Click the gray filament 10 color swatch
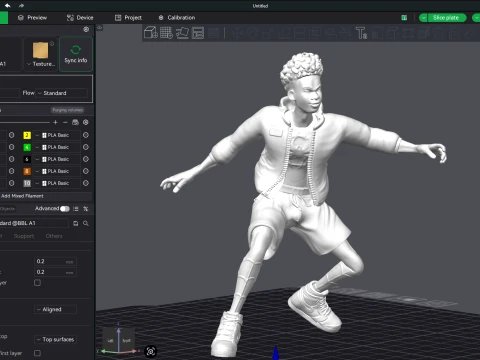This screenshot has width=480, height=360. click(x=27, y=183)
